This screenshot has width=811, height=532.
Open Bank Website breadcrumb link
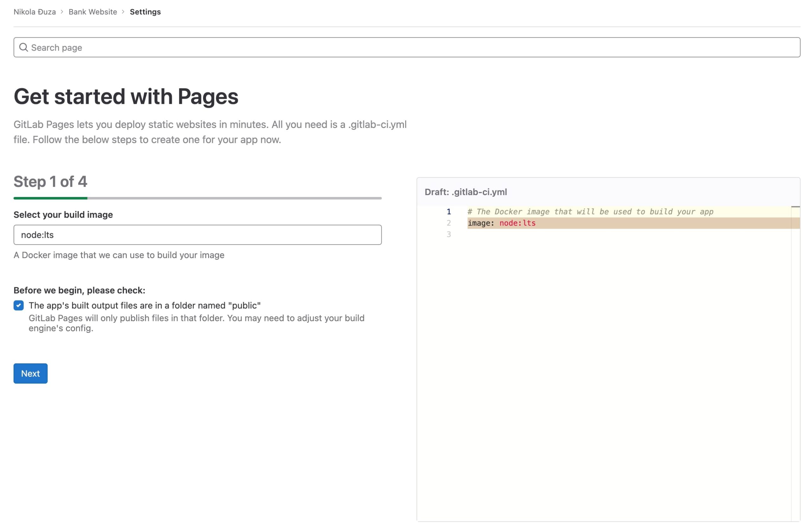click(x=93, y=12)
